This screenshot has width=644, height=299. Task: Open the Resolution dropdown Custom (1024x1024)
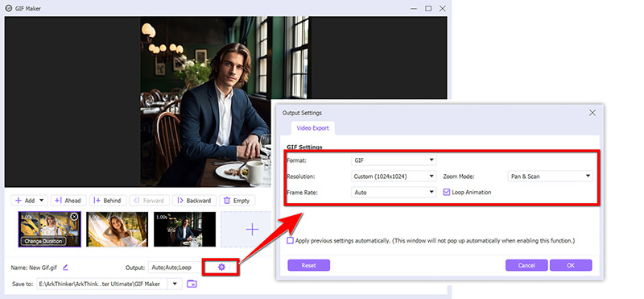coord(394,176)
